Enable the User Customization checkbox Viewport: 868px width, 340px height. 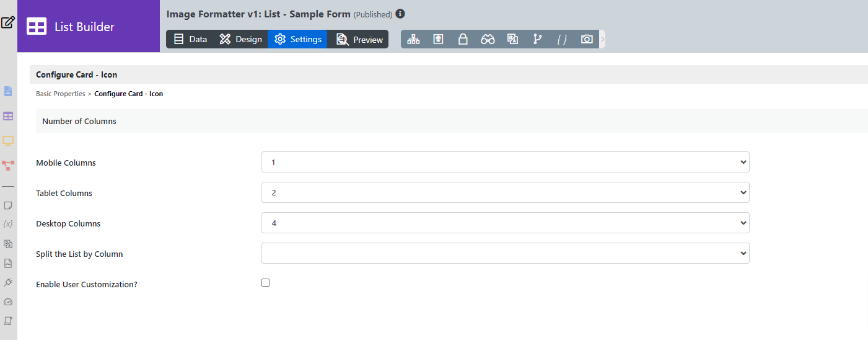266,283
